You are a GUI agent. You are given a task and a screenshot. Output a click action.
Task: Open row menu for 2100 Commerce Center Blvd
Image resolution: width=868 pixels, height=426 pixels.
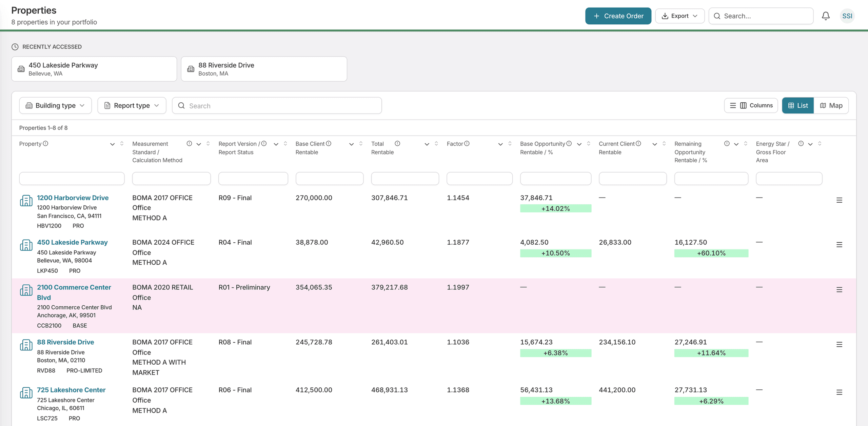click(839, 290)
